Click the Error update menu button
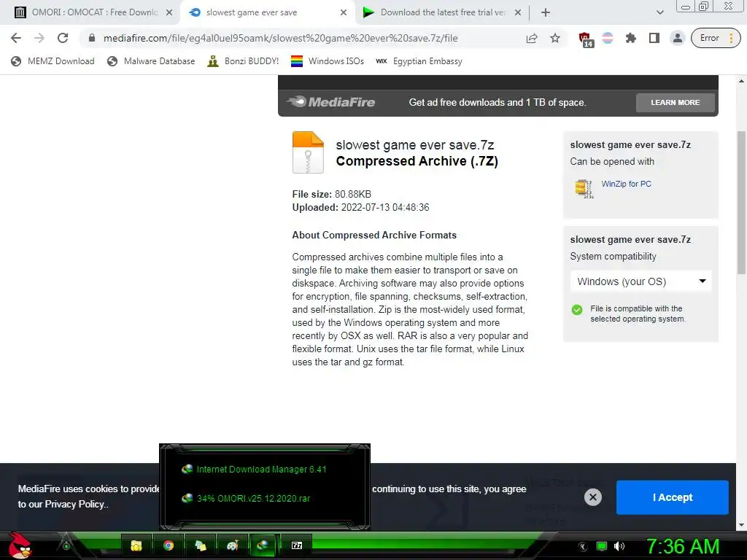This screenshot has width=747, height=560. point(716,38)
